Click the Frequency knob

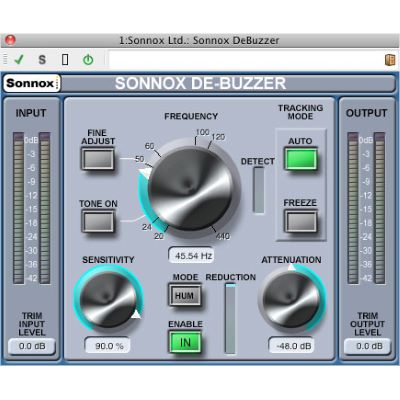(x=190, y=188)
